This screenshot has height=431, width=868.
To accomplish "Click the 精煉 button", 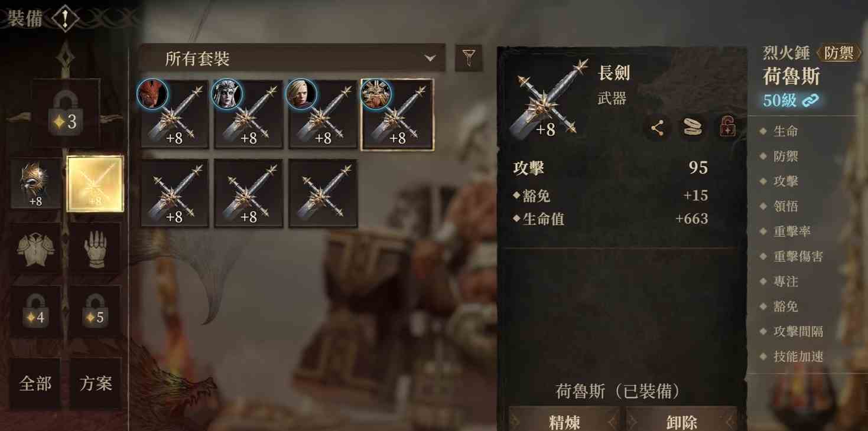I will tap(564, 420).
